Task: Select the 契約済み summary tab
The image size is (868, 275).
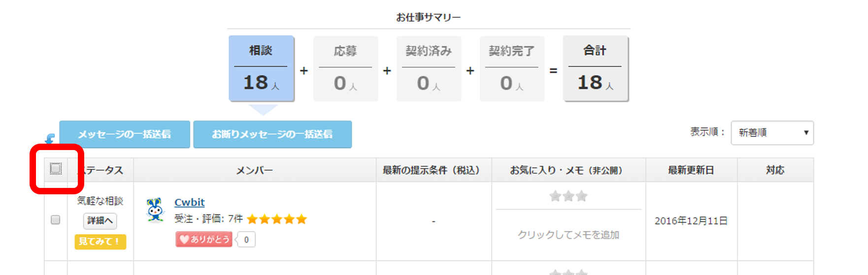Action: pyautogui.click(x=429, y=69)
